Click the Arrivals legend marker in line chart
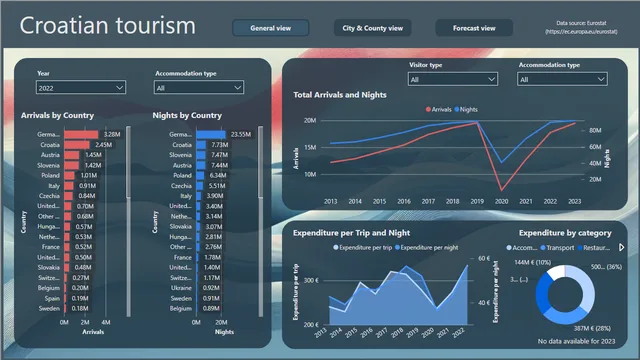 point(428,109)
